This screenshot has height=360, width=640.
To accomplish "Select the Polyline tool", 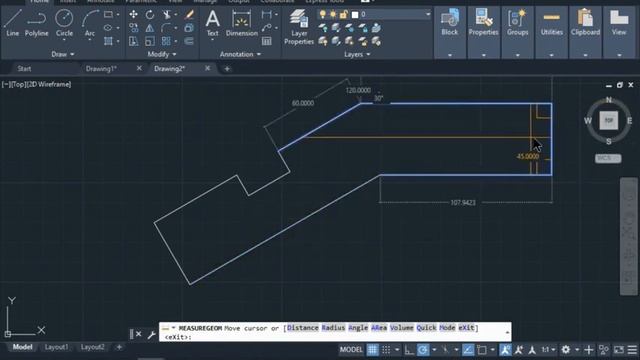I will point(36,23).
